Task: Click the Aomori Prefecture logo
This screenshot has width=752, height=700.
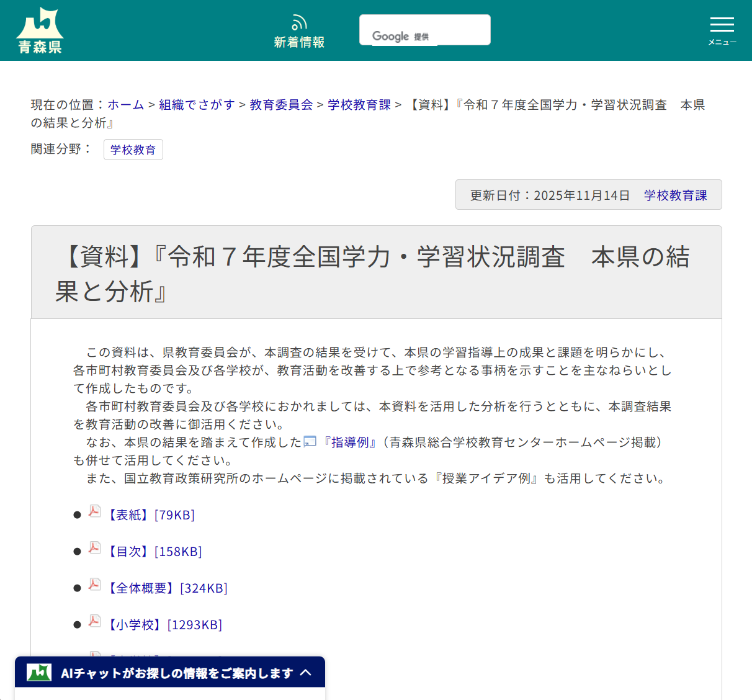Action: click(x=40, y=29)
